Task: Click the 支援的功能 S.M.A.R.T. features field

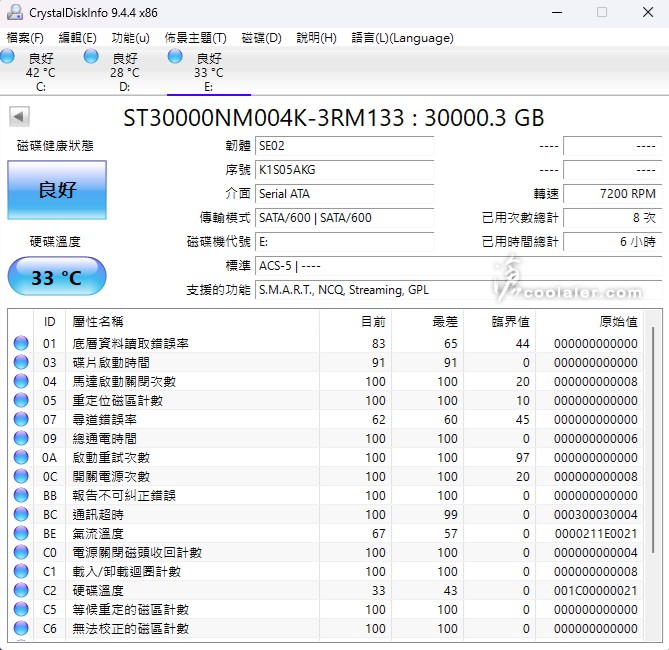Action: [459, 290]
